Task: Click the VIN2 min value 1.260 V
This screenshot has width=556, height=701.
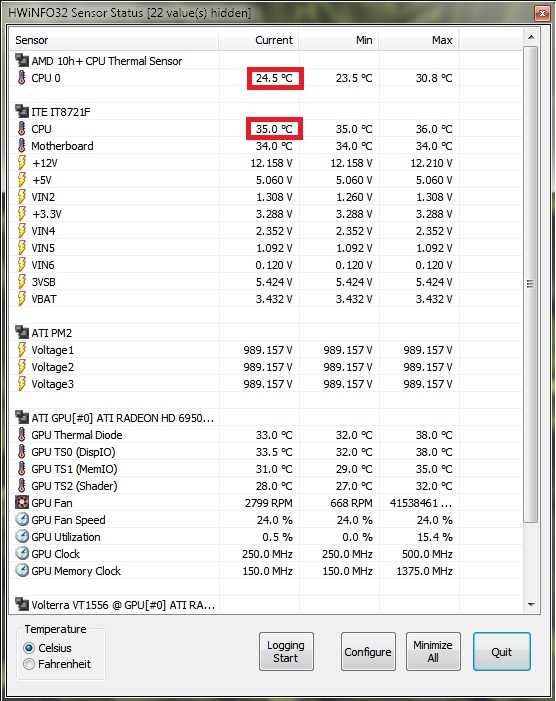Action: (x=354, y=197)
